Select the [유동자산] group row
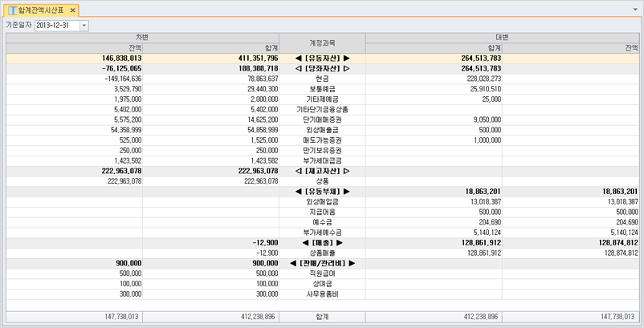 322,59
